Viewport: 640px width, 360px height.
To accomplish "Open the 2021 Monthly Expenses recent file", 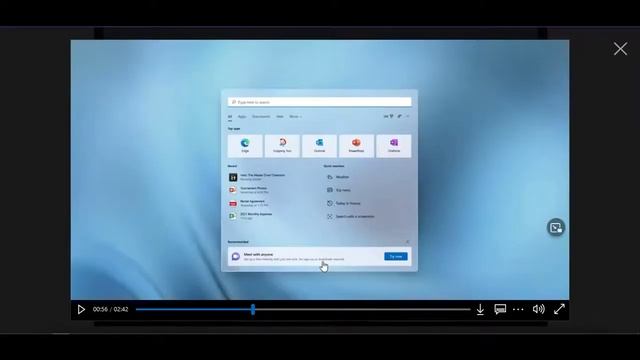I will coord(250,216).
